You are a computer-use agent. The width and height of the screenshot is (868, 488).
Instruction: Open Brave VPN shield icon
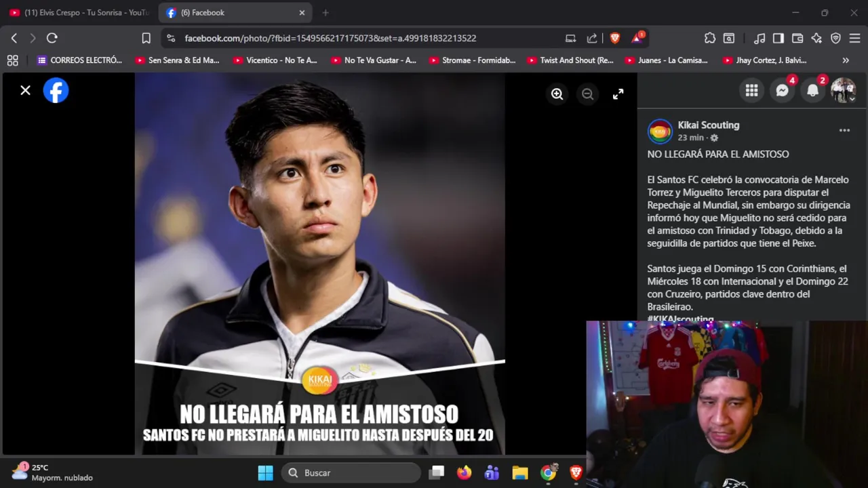pos(835,38)
